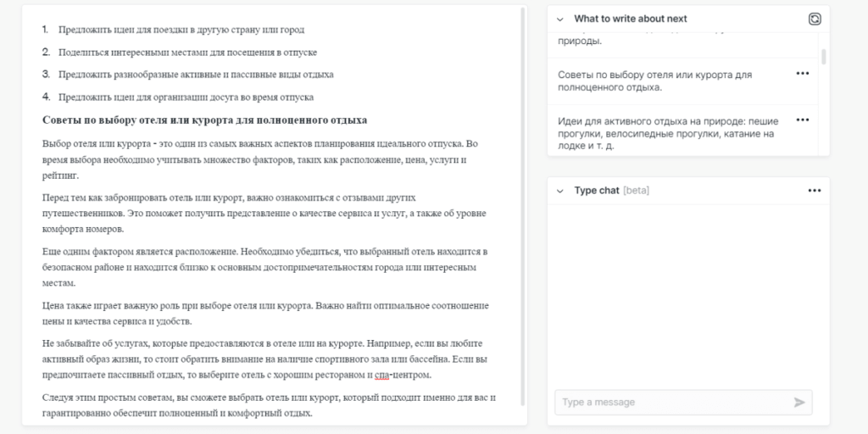Screen dimensions: 868x434
Task: Click the send message arrow icon
Action: 798,402
